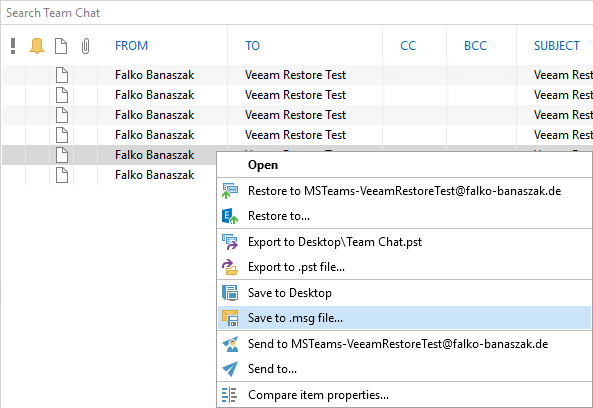
Task: Select fourth row's Falko Banaszak sender cell
Action: tap(155, 135)
